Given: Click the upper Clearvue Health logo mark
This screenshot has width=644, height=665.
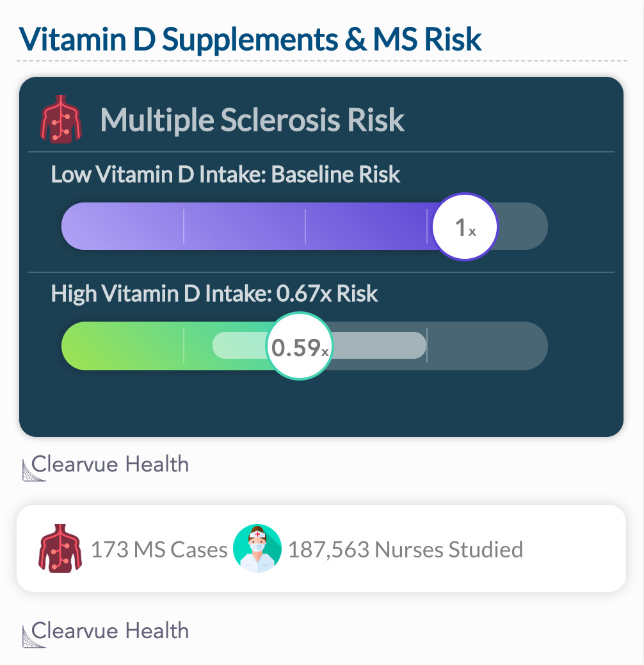Looking at the screenshot, I should 33,470.
